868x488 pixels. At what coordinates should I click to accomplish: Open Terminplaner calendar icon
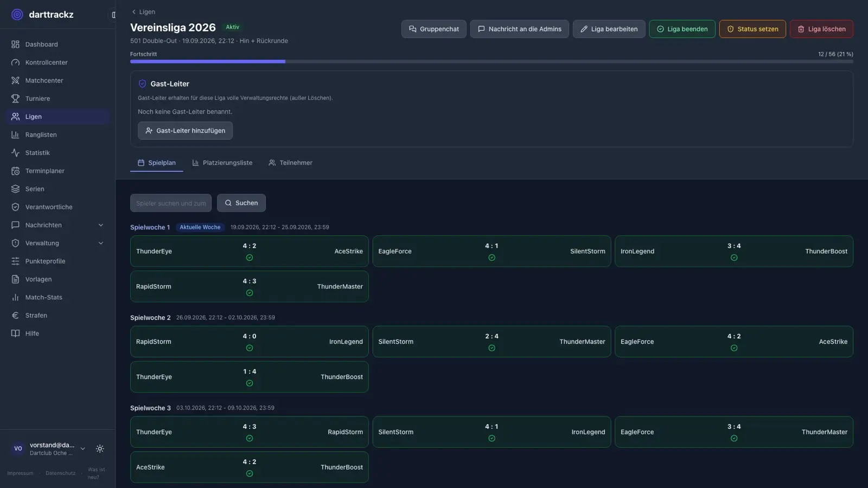point(15,171)
